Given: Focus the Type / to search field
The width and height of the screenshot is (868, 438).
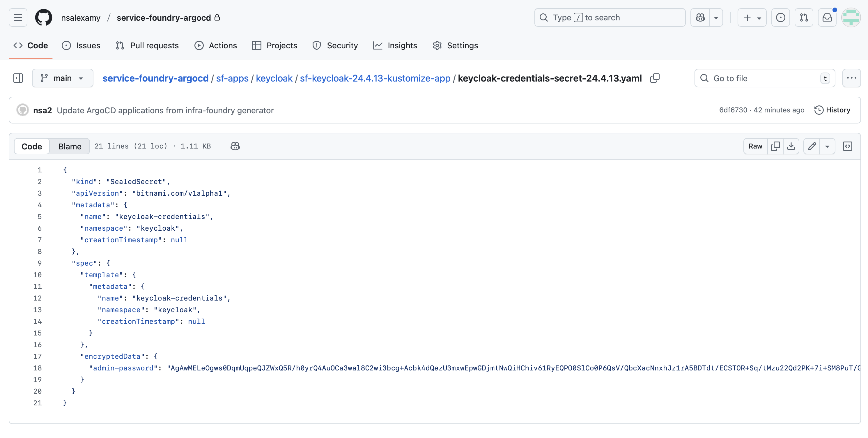Looking at the screenshot, I should (610, 17).
